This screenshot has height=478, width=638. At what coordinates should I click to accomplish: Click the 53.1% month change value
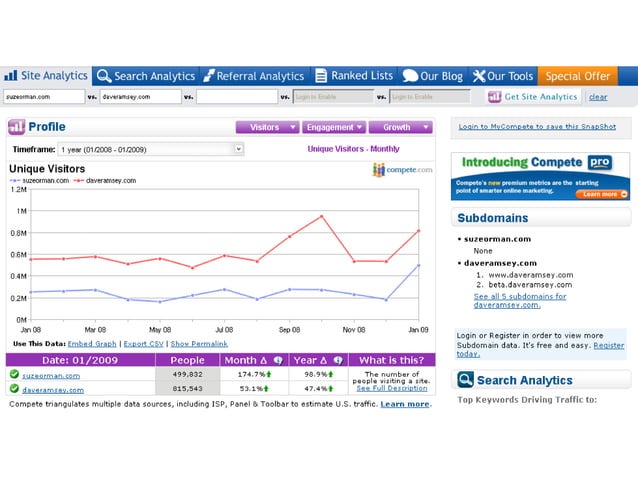251,389
